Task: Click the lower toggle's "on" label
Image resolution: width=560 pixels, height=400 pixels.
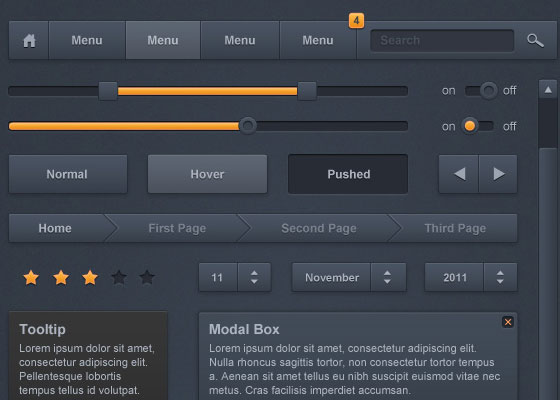Action: coord(449,126)
